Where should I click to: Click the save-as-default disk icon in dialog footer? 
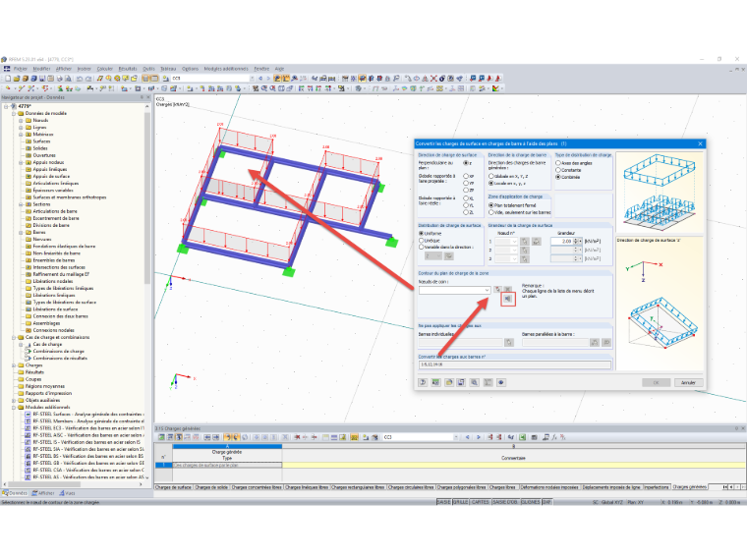(x=461, y=382)
